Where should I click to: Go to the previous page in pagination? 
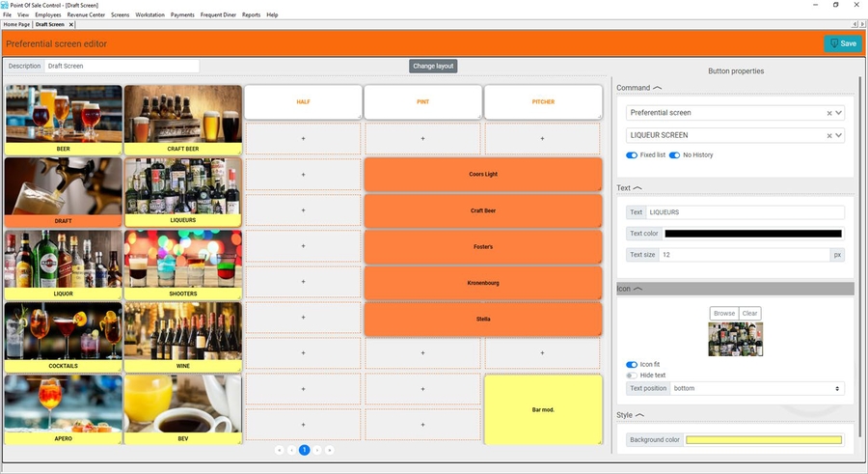(x=291, y=450)
